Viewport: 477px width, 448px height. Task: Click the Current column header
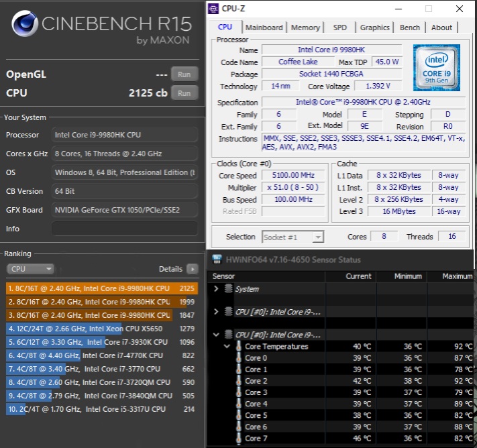point(351,276)
